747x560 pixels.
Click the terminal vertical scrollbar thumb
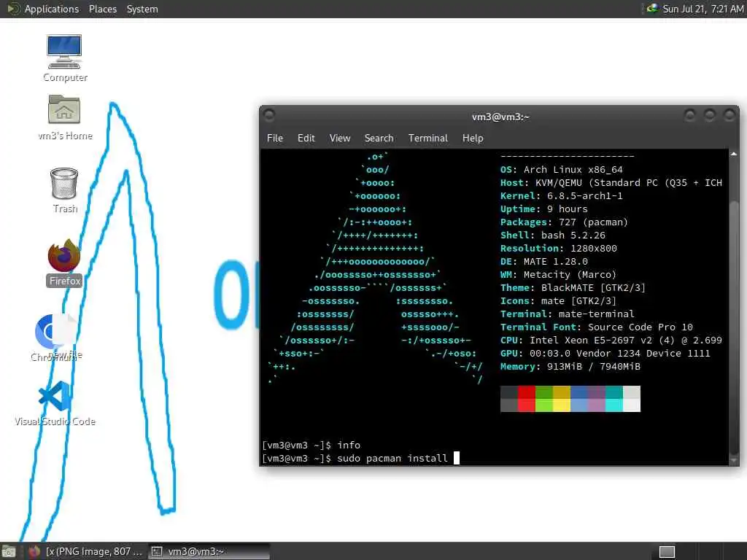pyautogui.click(x=734, y=329)
